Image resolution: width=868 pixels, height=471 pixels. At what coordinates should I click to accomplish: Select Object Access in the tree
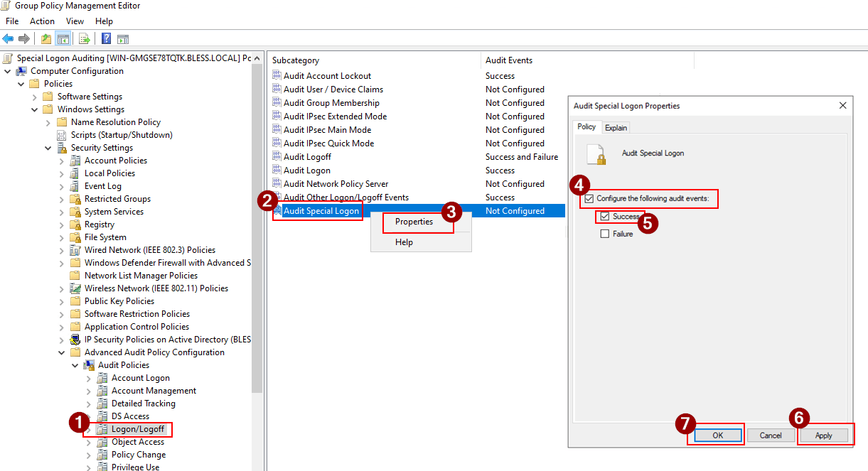tap(138, 442)
